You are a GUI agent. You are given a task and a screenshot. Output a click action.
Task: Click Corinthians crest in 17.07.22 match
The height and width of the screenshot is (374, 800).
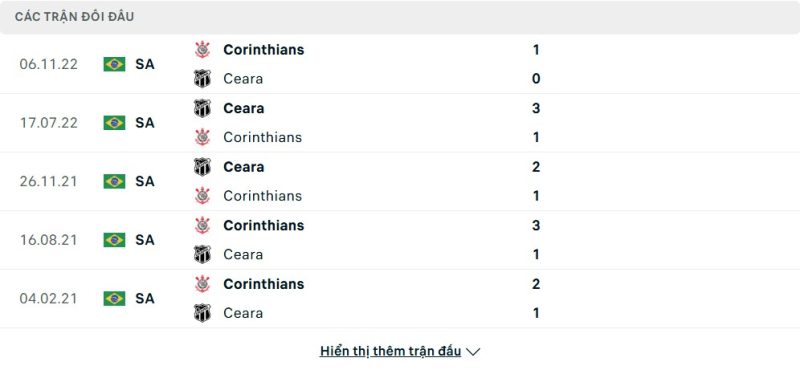click(203, 137)
